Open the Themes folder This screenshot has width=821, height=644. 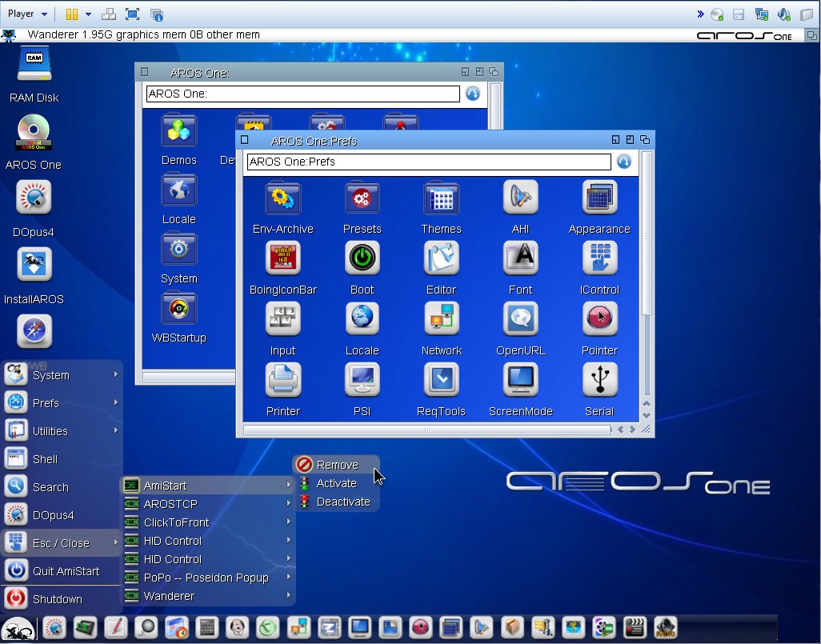(441, 198)
